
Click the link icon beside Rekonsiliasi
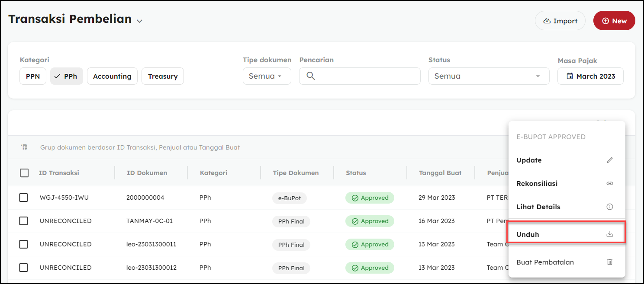(610, 183)
